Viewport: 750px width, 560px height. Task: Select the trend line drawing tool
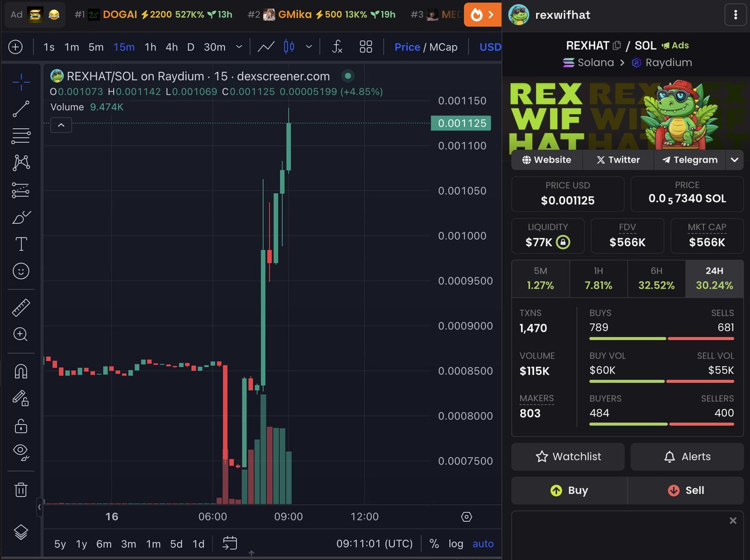click(x=21, y=109)
